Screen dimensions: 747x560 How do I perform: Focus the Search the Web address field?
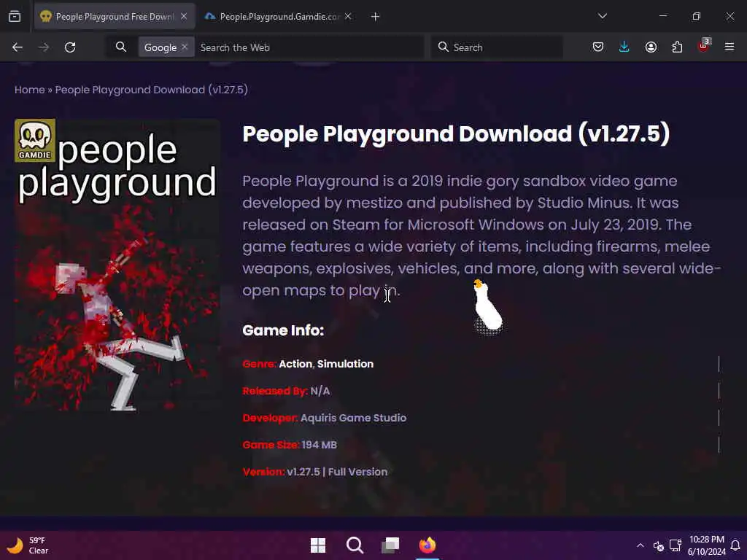(309, 47)
